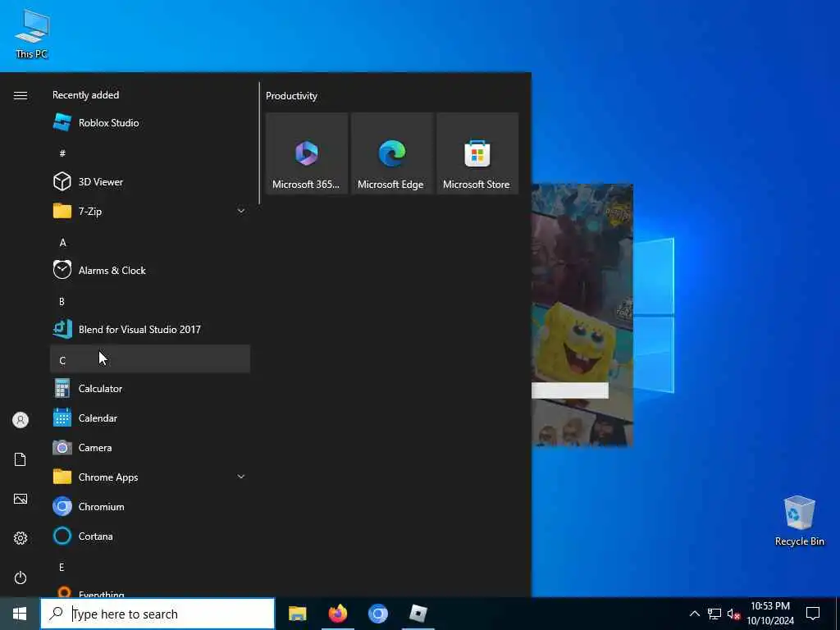Open Documents from Start sidebar
Viewport: 840px width, 630px height.
(x=21, y=459)
